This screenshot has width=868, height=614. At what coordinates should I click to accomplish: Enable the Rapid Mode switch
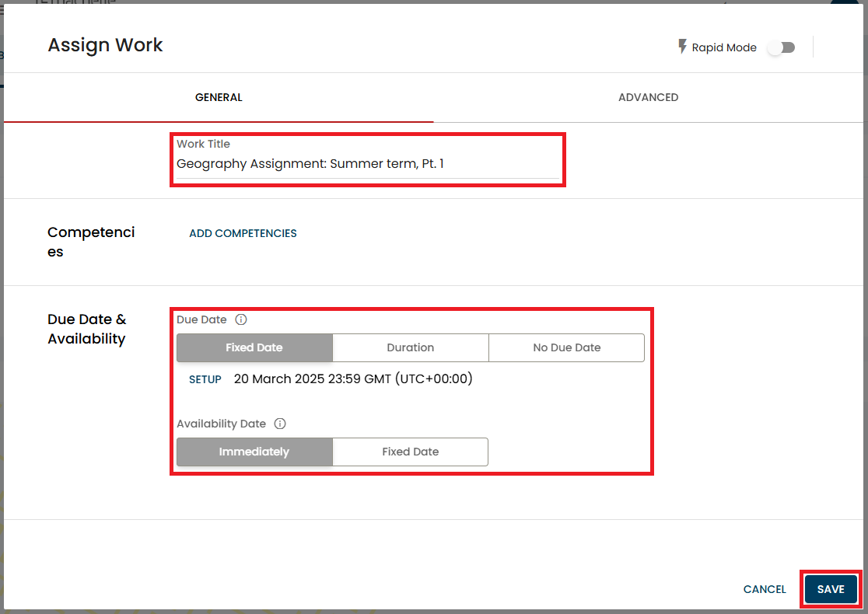click(781, 47)
